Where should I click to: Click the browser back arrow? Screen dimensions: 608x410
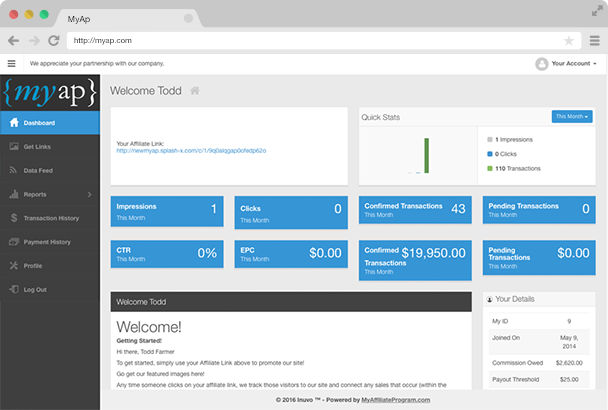pyautogui.click(x=14, y=41)
